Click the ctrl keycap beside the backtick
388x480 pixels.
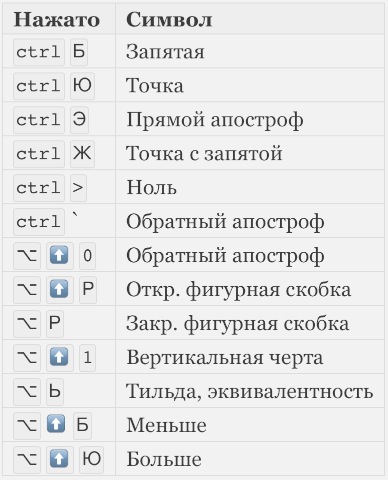39,222
